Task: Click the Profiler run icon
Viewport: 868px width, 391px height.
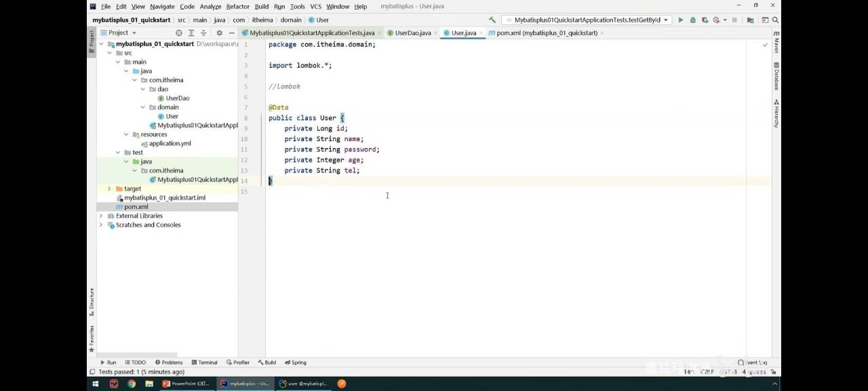Action: (716, 20)
